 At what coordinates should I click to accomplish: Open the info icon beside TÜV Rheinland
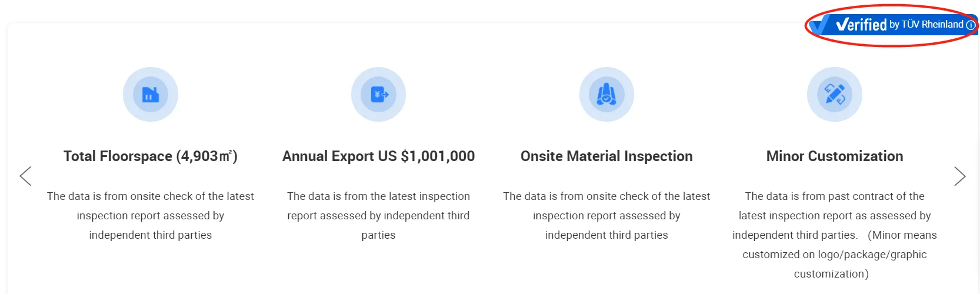pos(971,25)
